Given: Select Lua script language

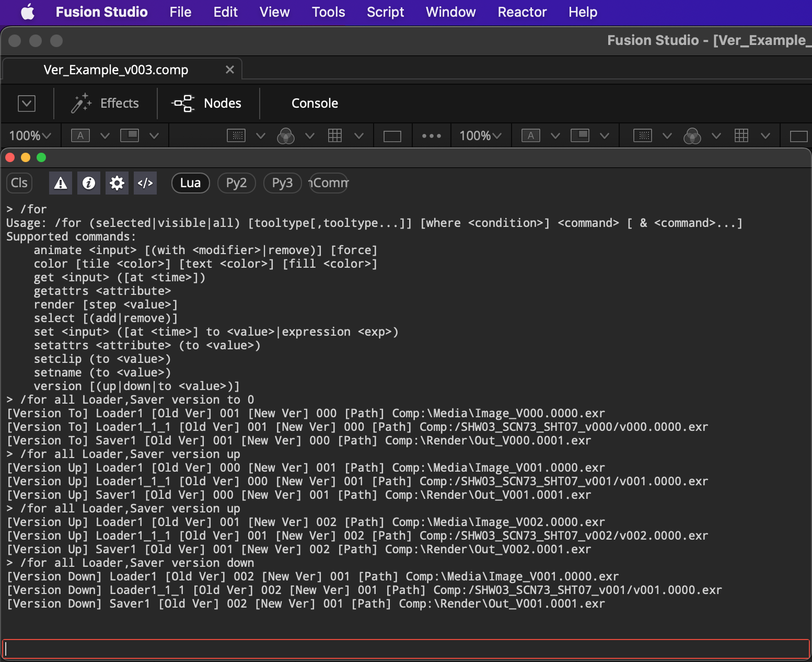Looking at the screenshot, I should point(190,183).
